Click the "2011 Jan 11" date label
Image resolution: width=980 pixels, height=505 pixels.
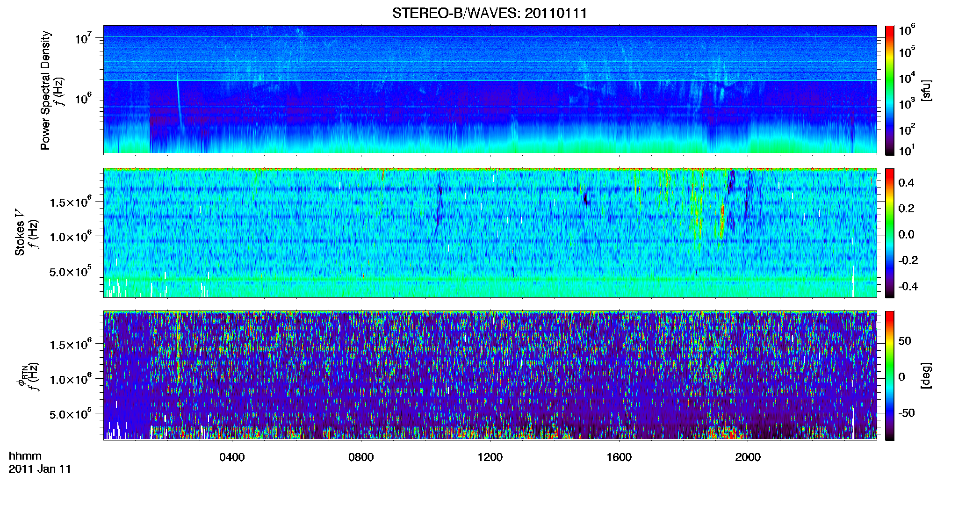(x=40, y=469)
